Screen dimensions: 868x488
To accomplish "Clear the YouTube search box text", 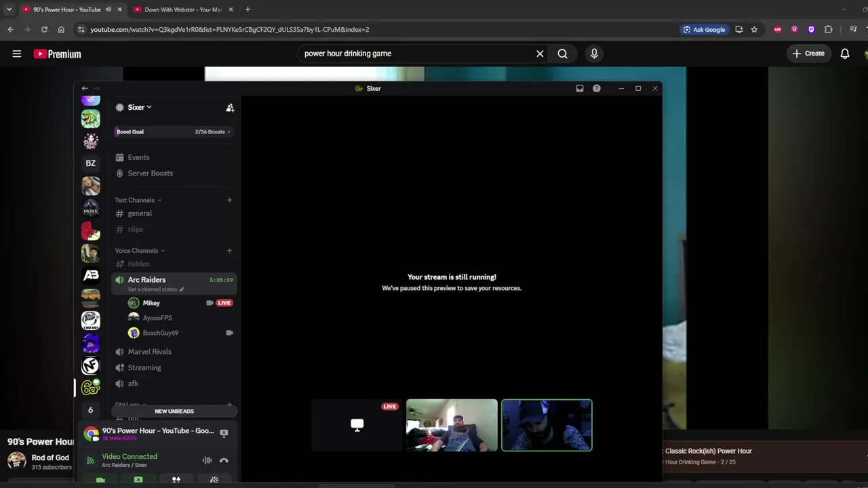I will [x=540, y=54].
